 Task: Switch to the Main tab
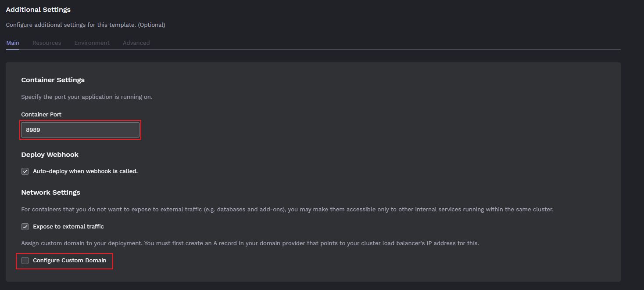pyautogui.click(x=13, y=43)
